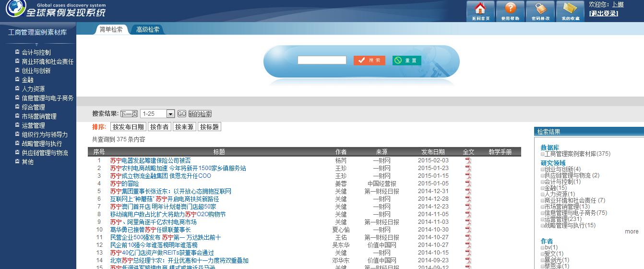Click the orange 搜索 button
This screenshot has width=644, height=269.
tap(370, 61)
